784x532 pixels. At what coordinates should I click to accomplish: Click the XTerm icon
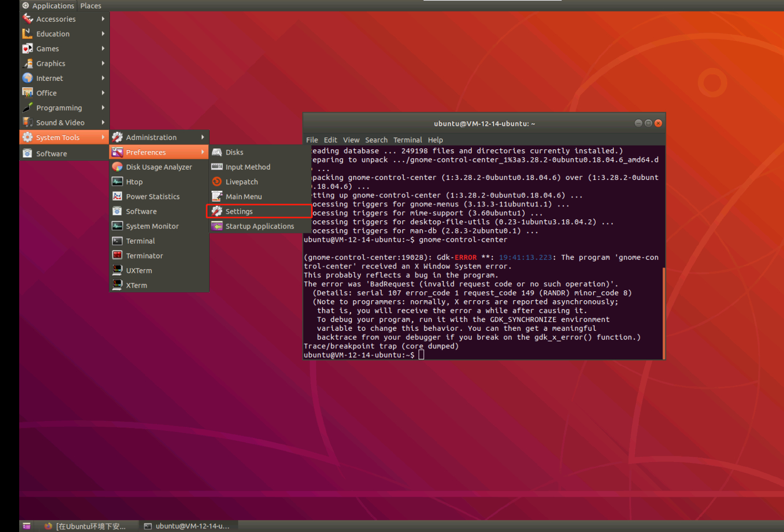coord(117,285)
